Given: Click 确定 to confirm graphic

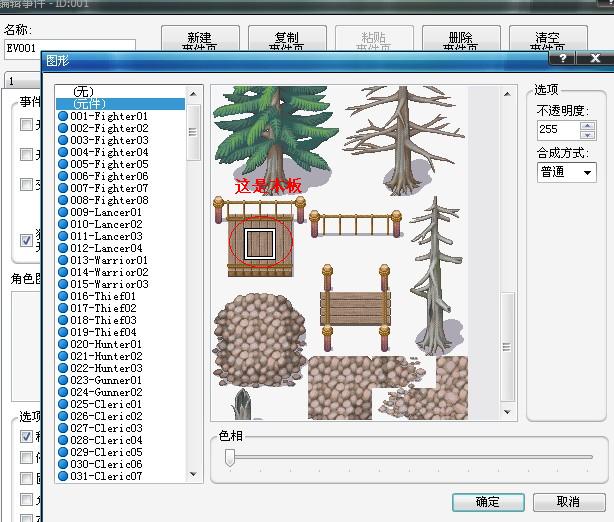Looking at the screenshot, I should point(488,502).
